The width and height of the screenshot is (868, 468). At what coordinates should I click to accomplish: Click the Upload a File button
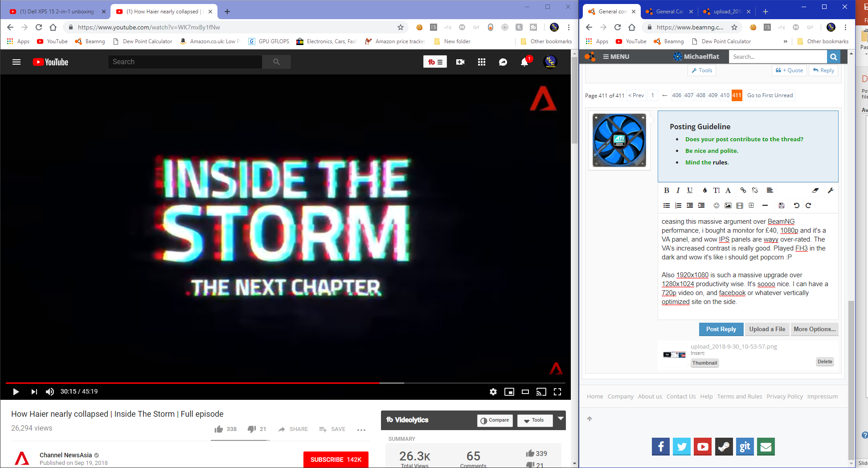[767, 329]
